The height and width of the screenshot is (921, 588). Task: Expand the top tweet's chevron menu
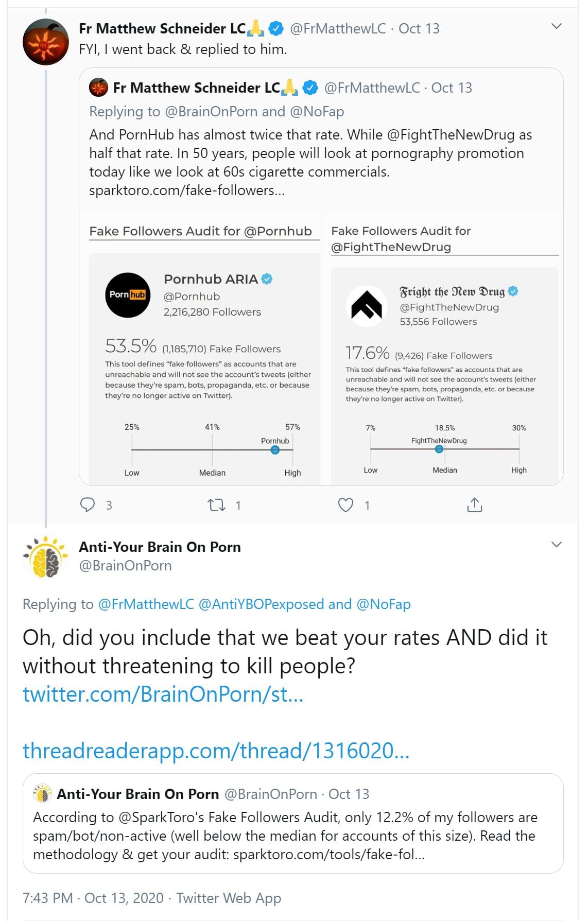pos(556,26)
